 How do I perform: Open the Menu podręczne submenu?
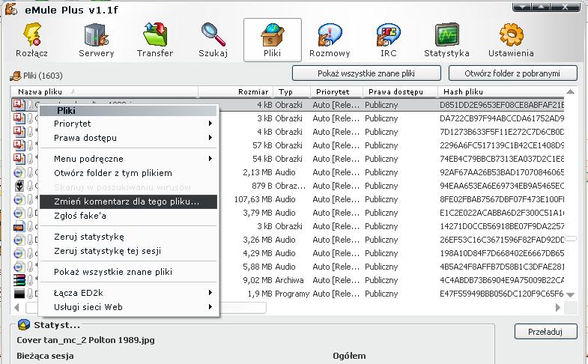click(128, 159)
